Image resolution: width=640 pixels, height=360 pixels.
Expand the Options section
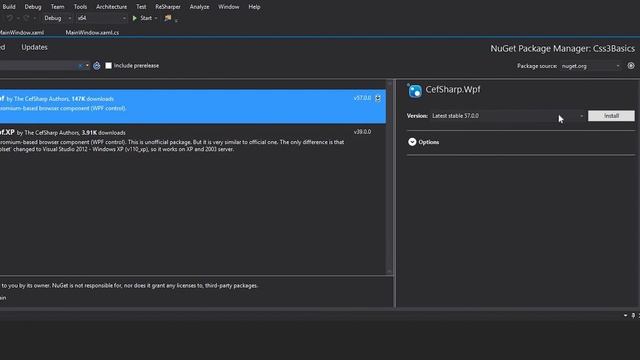(423, 142)
